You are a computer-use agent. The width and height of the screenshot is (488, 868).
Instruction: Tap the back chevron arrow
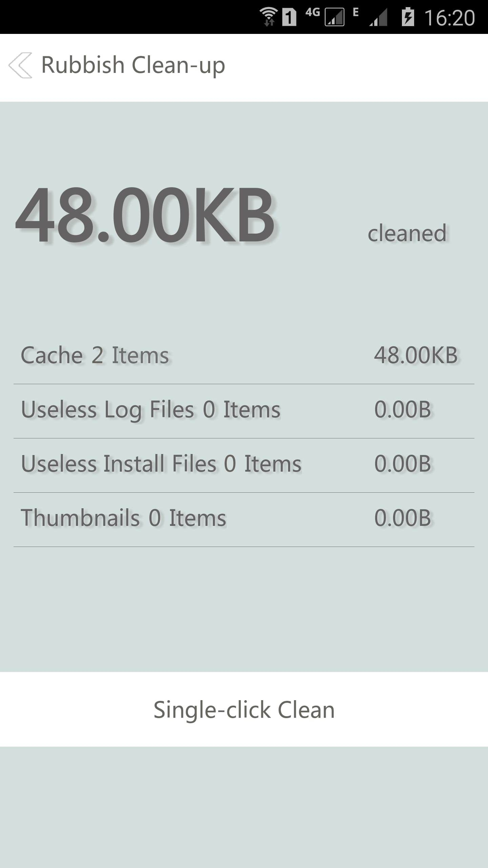coord(20,65)
